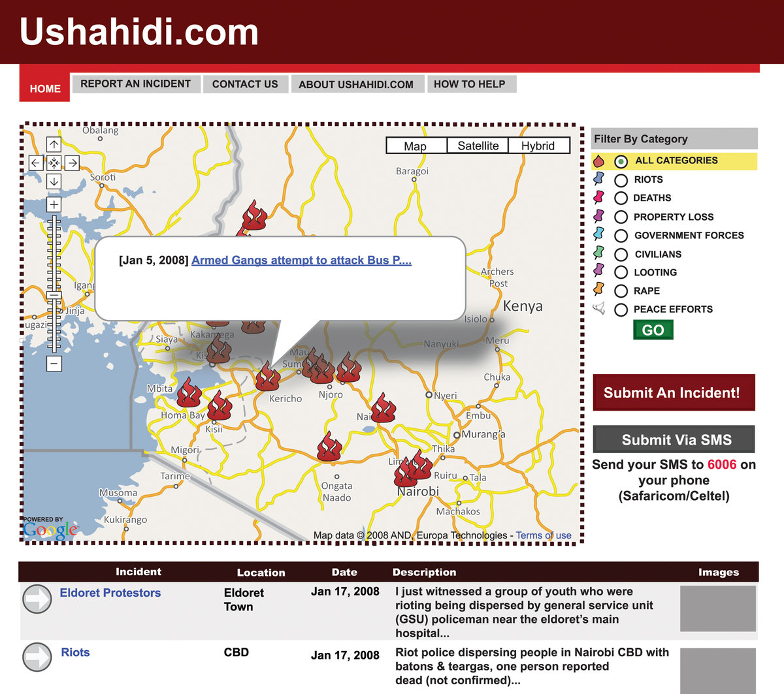This screenshot has width=784, height=694.
Task: Select the Civilians radio button
Action: pyautogui.click(x=621, y=255)
